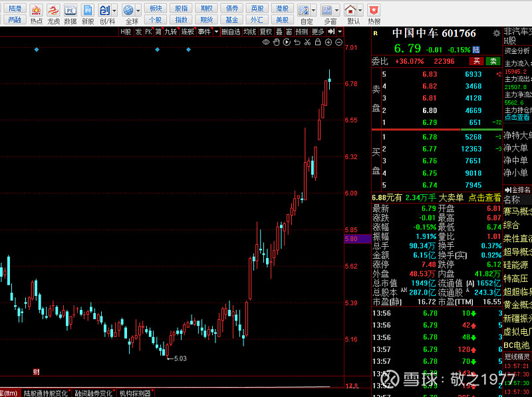Screen dimensions: 532x397
Task: Click the red 买 buy button
Action: pyautogui.click(x=475, y=61)
